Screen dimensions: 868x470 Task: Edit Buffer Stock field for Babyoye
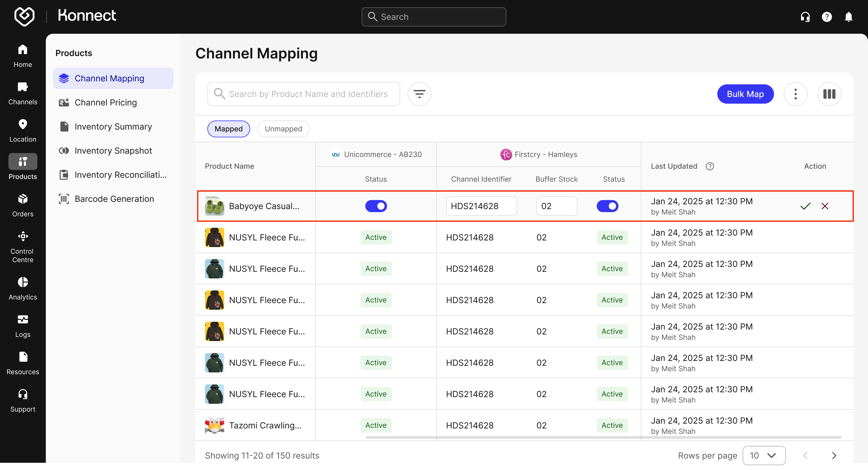(x=557, y=206)
